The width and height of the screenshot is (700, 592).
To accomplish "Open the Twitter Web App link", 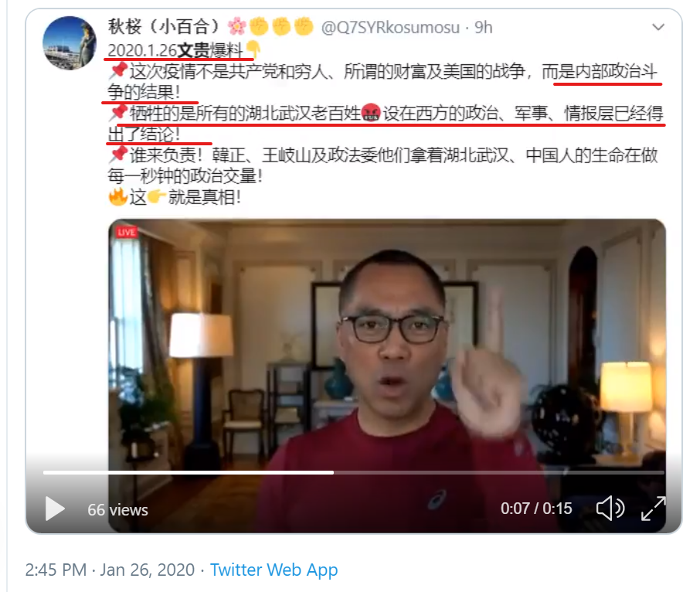I will (x=274, y=570).
